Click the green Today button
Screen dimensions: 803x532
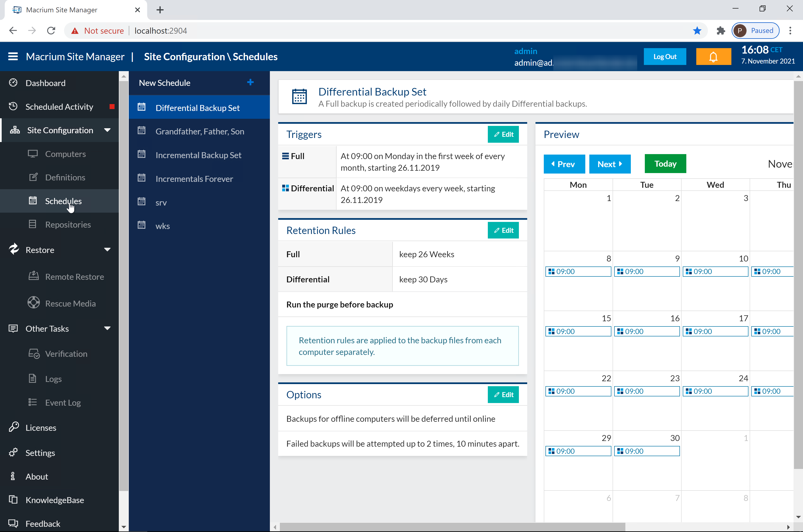[x=665, y=164]
